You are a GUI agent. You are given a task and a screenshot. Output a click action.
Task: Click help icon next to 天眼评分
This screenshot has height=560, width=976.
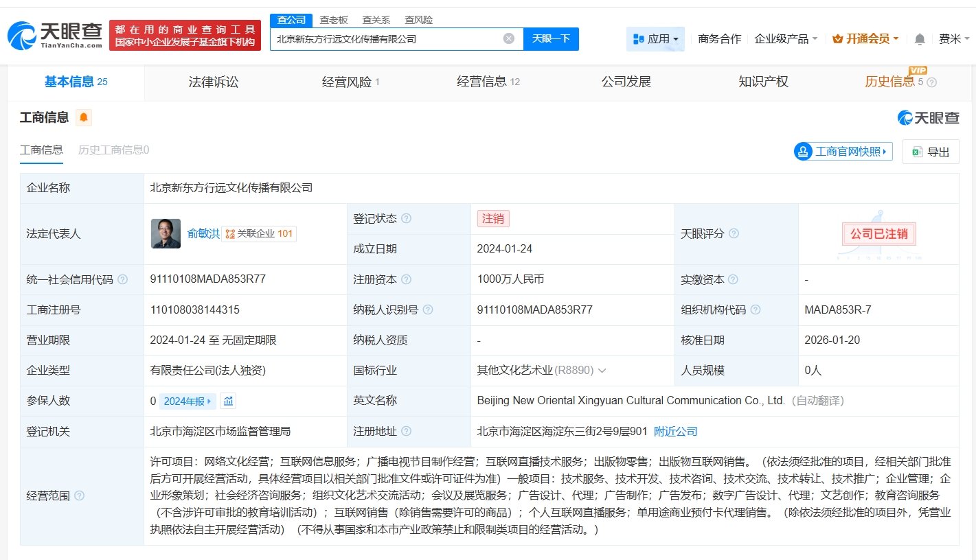tap(734, 234)
